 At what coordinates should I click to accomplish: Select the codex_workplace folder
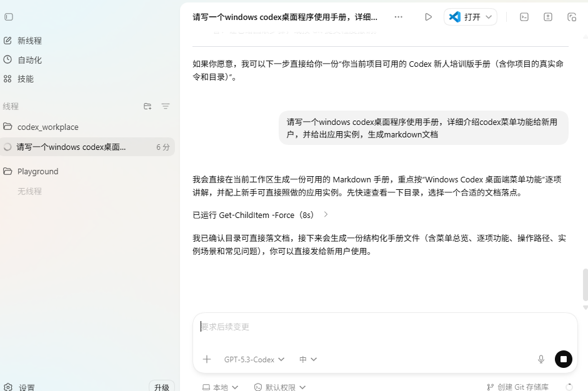pyautogui.click(x=41, y=127)
